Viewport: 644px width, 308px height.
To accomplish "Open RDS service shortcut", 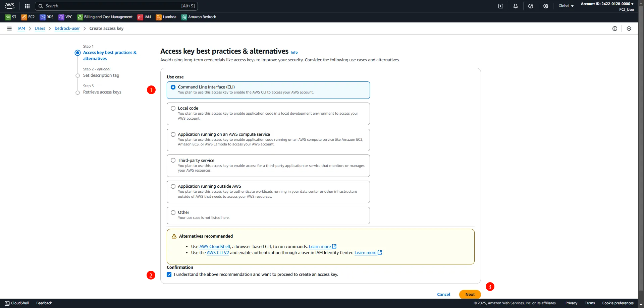I will [47, 17].
